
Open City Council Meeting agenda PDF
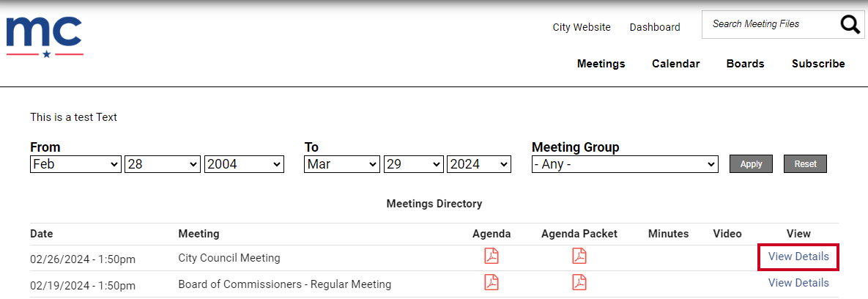pyautogui.click(x=492, y=256)
